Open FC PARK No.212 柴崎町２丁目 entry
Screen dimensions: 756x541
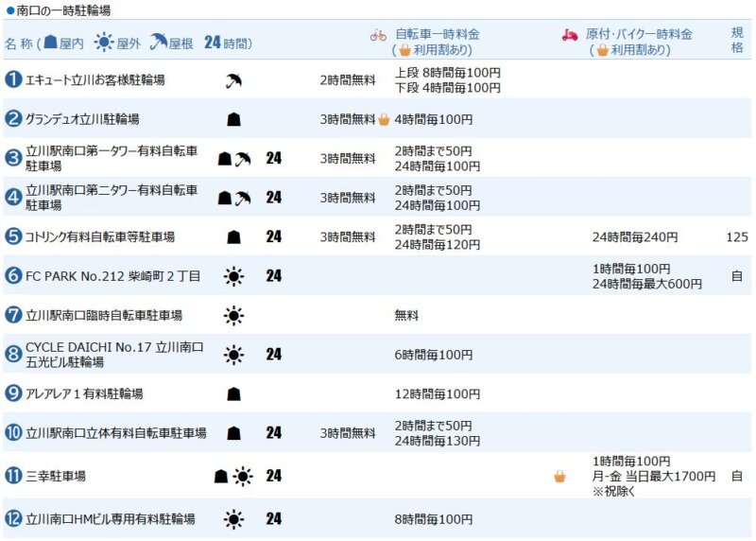click(x=112, y=276)
